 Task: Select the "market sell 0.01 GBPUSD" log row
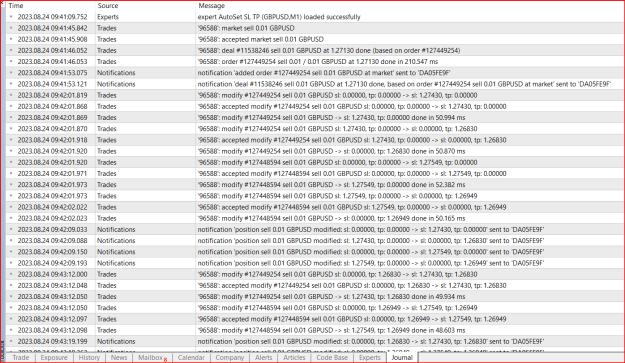(315, 28)
